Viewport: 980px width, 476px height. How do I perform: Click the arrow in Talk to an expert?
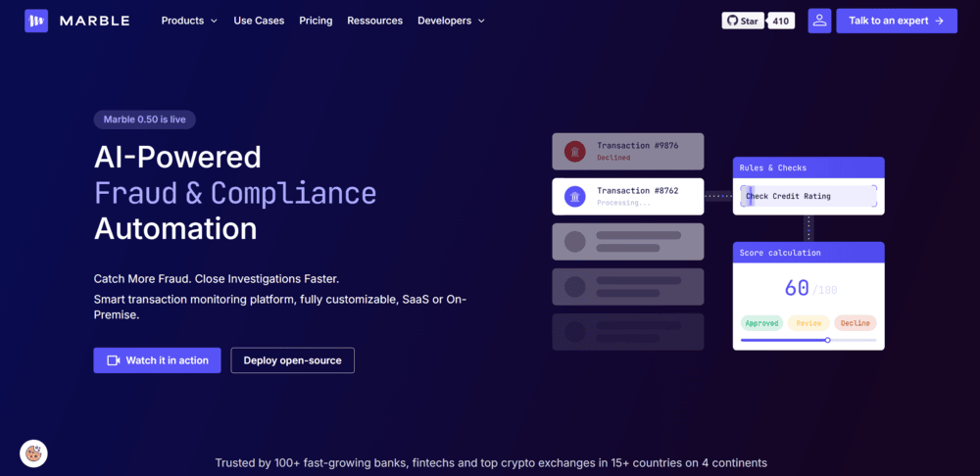[x=939, y=21]
